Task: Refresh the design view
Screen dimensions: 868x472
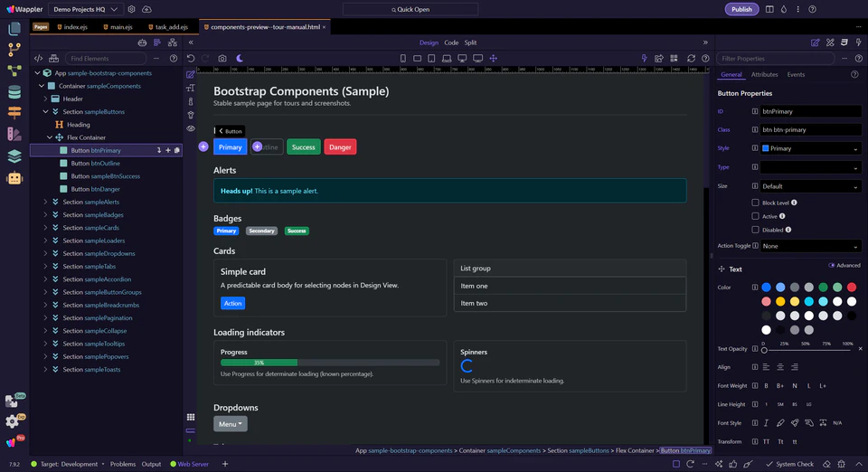Action: point(691,58)
